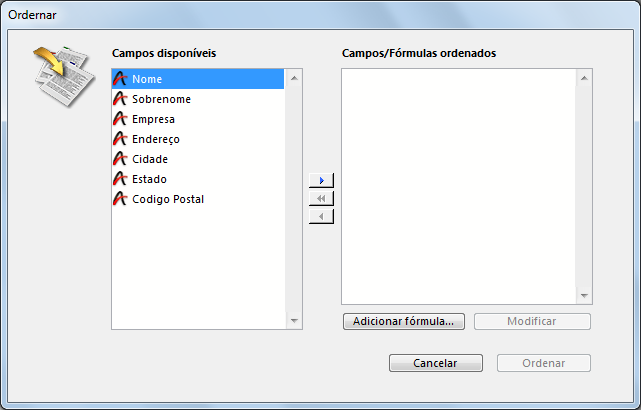
Task: Click the text field icon beside Nome
Action: click(120, 79)
